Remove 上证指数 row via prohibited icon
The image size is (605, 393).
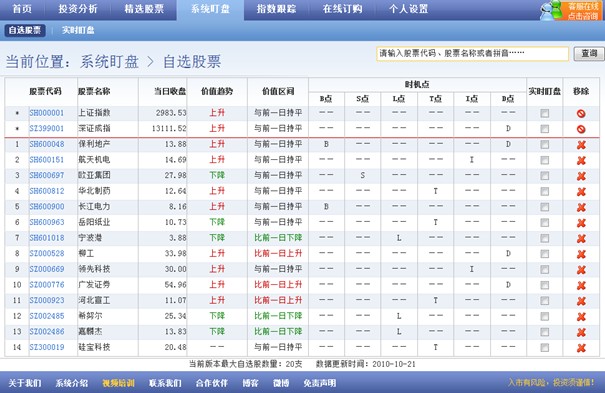tap(581, 113)
